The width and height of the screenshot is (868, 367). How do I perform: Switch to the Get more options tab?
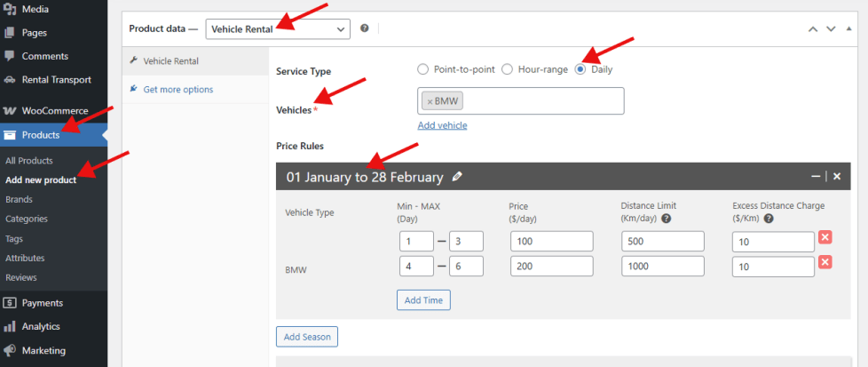(178, 89)
